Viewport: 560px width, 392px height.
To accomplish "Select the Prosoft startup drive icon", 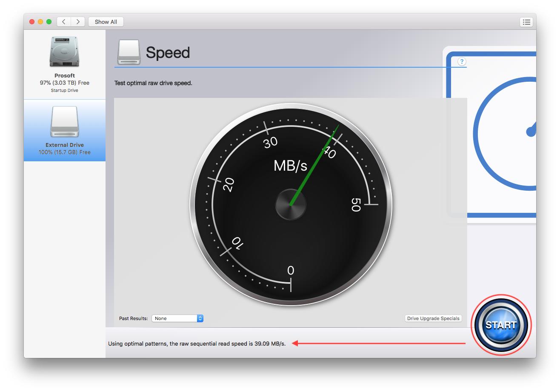I will tap(64, 51).
